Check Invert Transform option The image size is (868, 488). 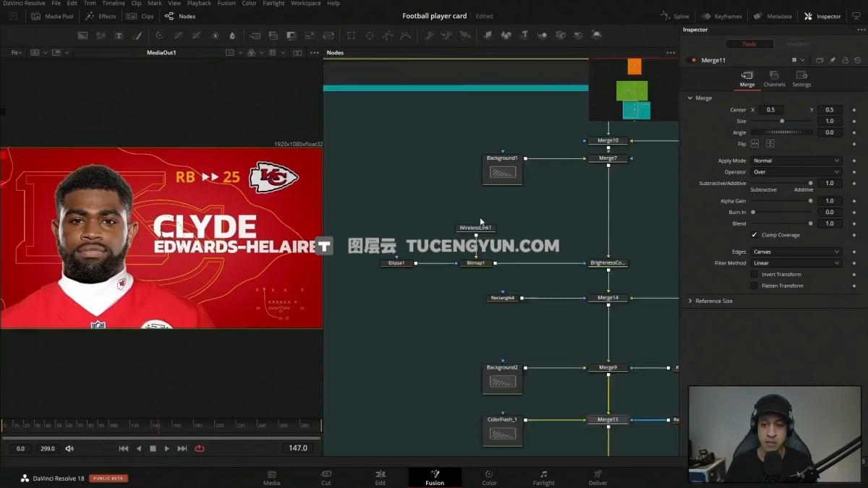click(x=754, y=275)
